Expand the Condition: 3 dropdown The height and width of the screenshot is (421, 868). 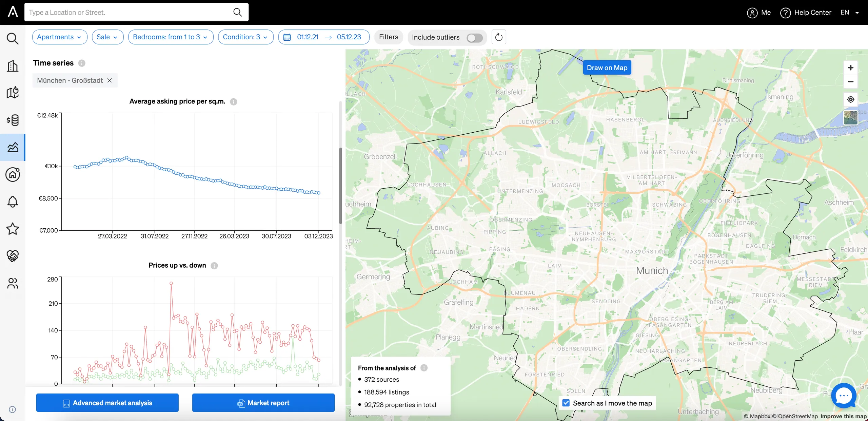pos(245,37)
